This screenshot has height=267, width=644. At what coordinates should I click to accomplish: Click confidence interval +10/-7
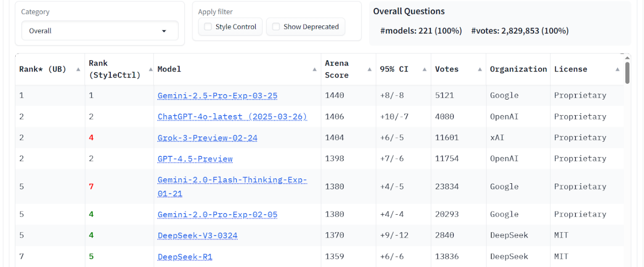tap(395, 117)
